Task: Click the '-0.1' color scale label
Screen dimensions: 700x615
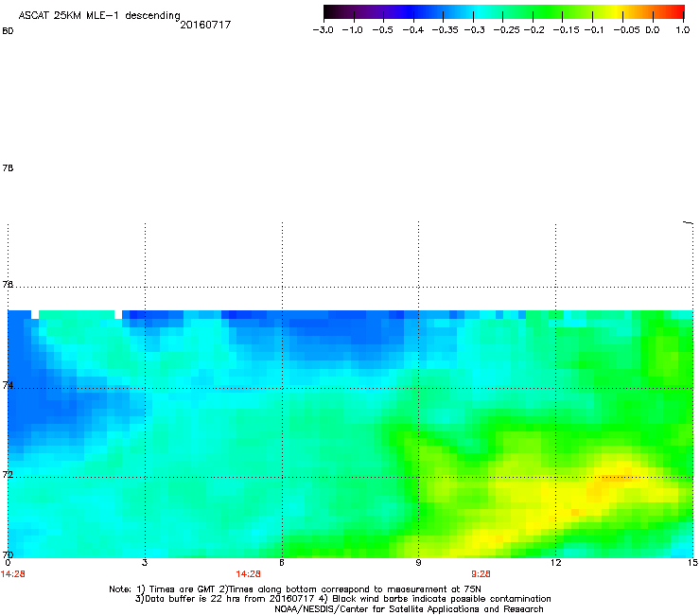Action: [x=594, y=30]
